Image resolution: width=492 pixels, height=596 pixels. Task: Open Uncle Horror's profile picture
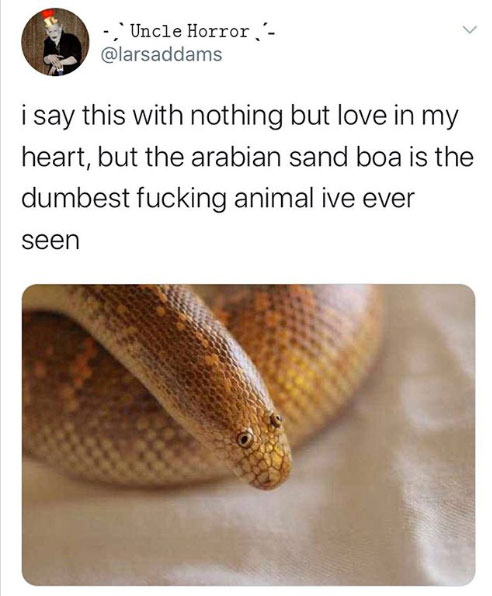[55, 42]
